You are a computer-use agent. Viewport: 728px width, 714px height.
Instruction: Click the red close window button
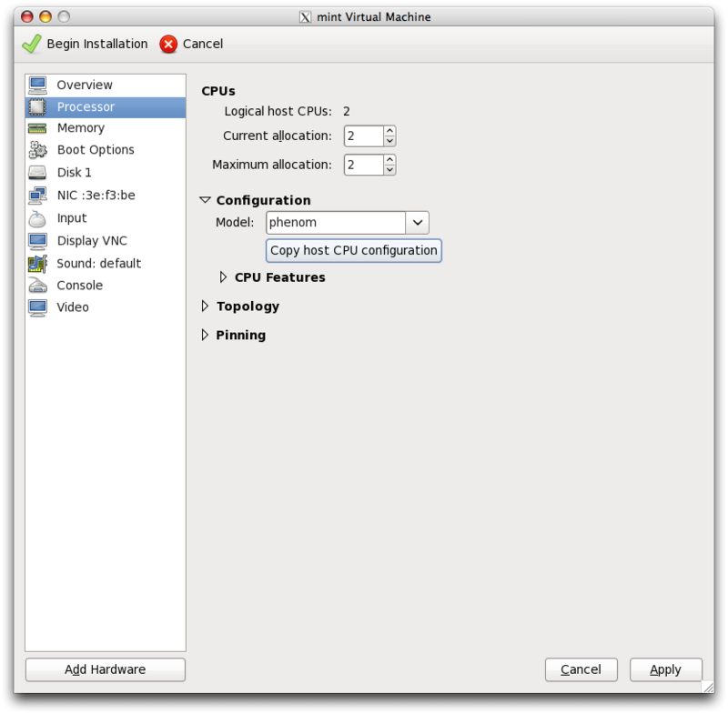click(27, 17)
